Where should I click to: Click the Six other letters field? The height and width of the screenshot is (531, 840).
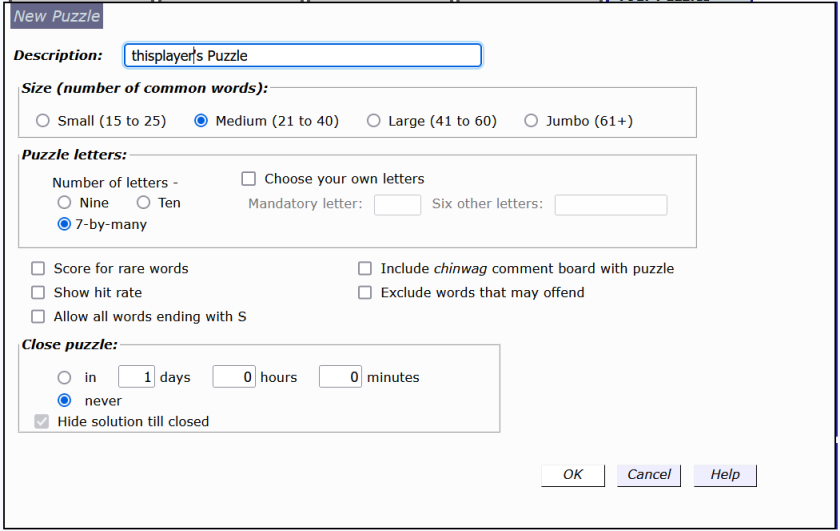pyautogui.click(x=610, y=205)
